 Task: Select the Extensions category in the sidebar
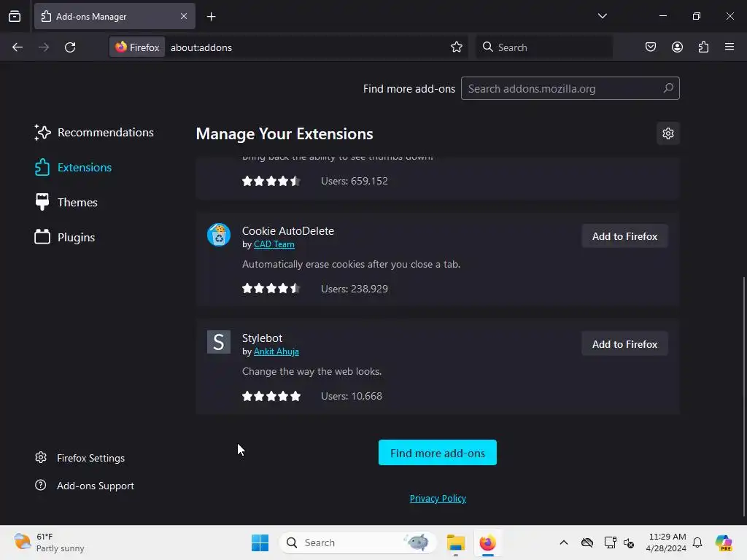coord(74,167)
